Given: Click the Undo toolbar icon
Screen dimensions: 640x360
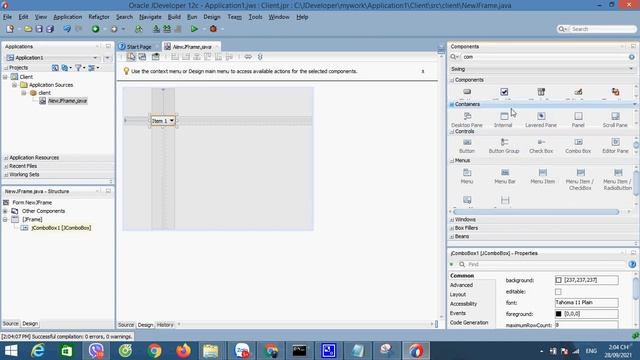Looking at the screenshot, I should click(x=67, y=29).
